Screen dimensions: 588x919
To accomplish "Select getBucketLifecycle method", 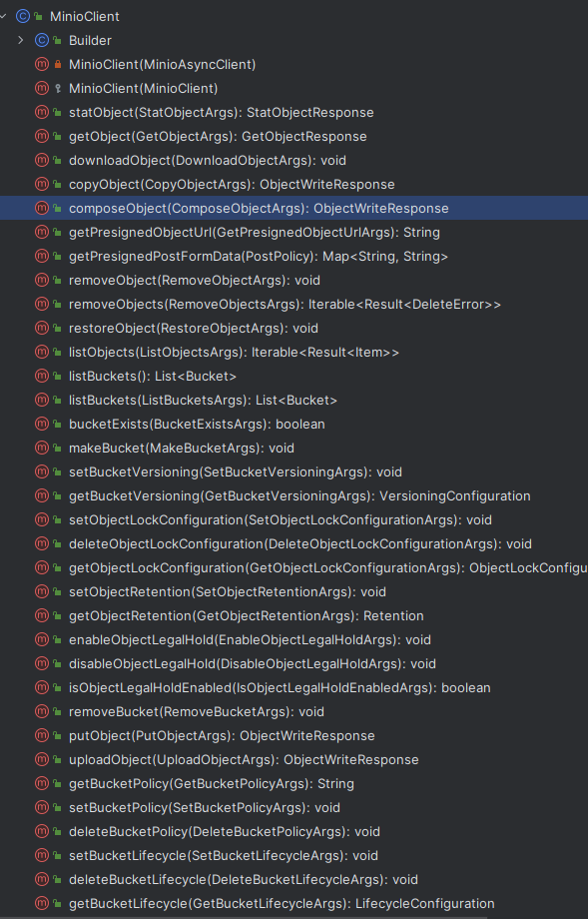I will tap(282, 905).
